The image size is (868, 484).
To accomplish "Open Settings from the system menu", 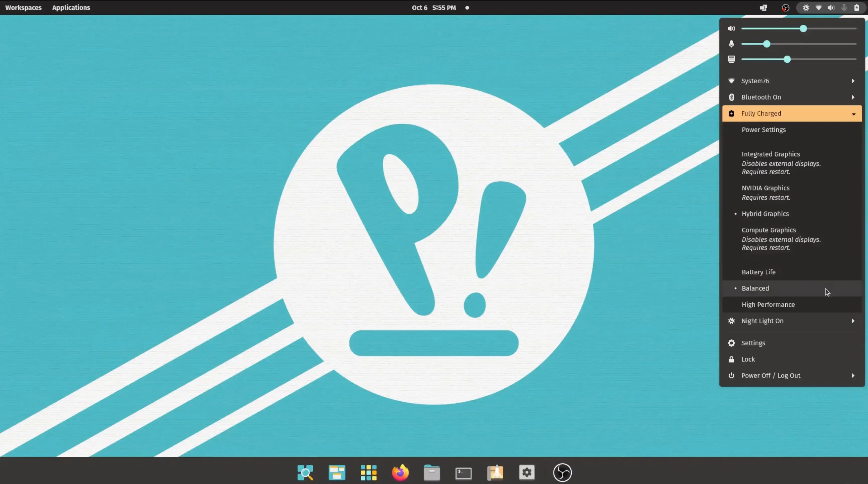I will pyautogui.click(x=792, y=343).
